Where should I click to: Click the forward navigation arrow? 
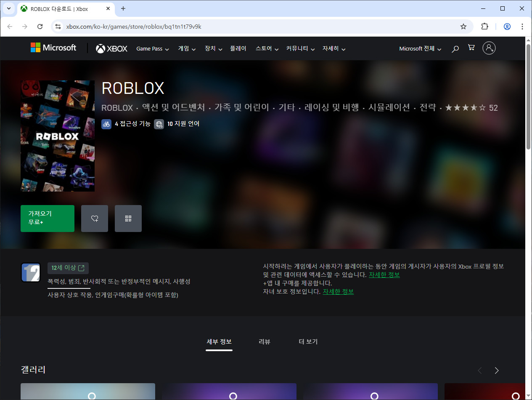point(25,27)
